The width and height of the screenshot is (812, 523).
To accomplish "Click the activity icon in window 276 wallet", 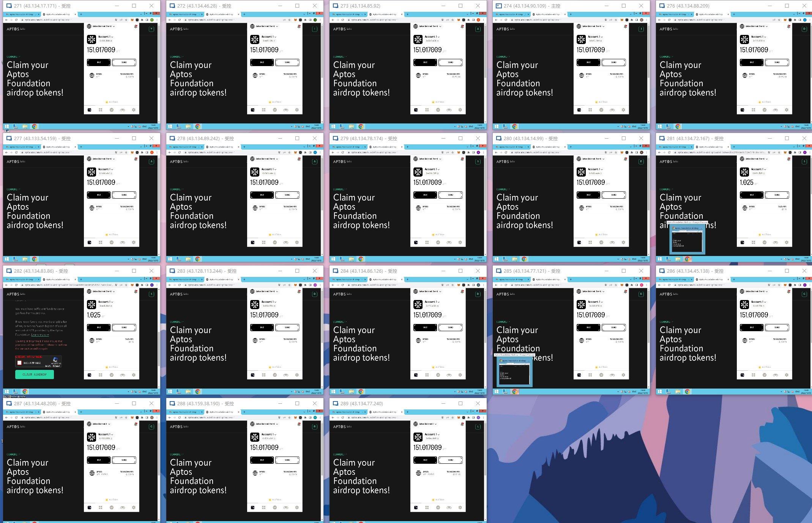I will pos(764,110).
